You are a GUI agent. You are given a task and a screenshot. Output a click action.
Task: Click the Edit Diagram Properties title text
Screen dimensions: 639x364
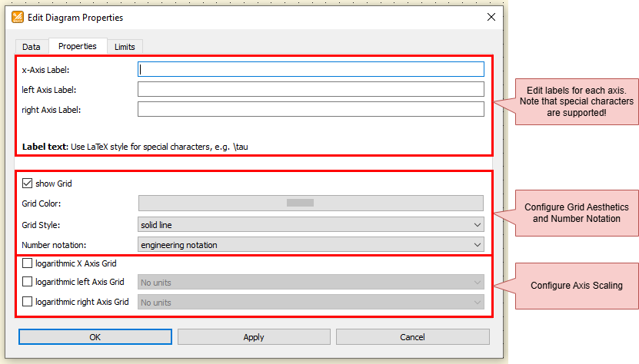point(75,18)
